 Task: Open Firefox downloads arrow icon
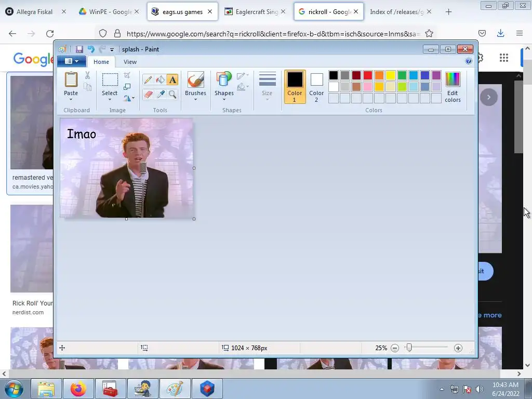[x=500, y=33]
